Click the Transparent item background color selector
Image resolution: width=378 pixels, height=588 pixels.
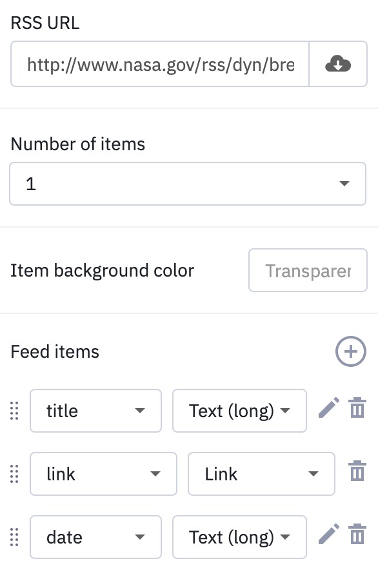click(x=308, y=270)
